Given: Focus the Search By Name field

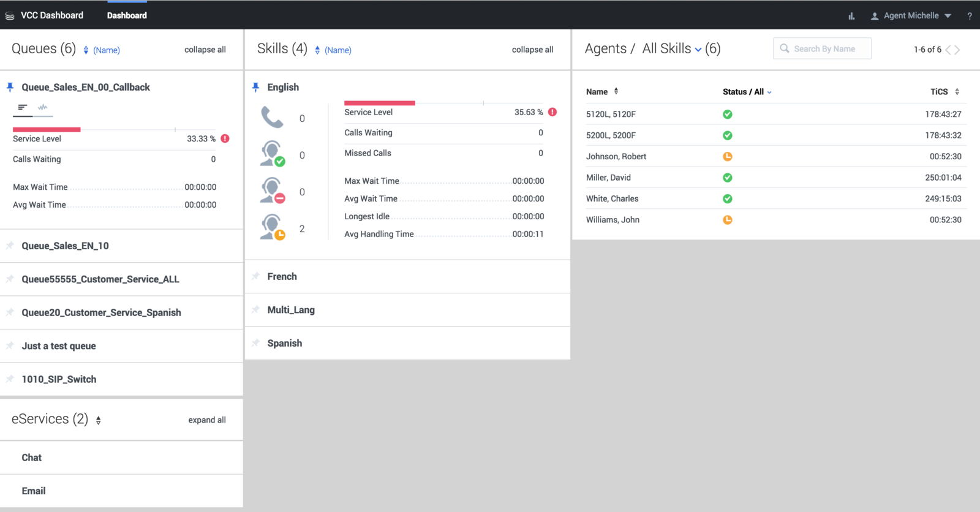Looking at the screenshot, I should (x=823, y=48).
